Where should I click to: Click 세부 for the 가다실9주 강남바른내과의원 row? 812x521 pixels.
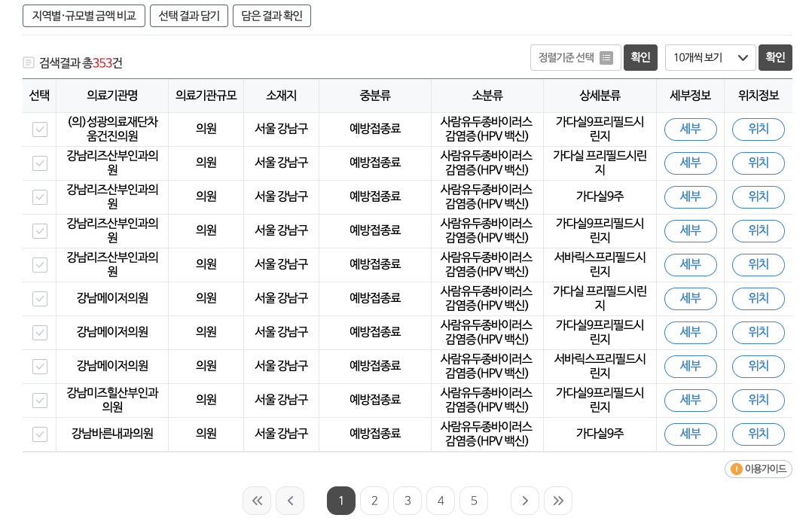coord(690,434)
